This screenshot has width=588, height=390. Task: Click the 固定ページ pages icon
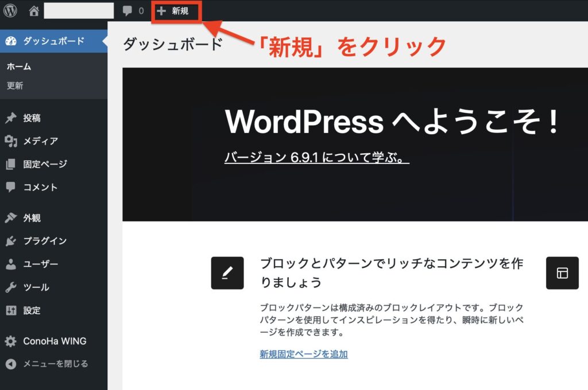click(10, 165)
